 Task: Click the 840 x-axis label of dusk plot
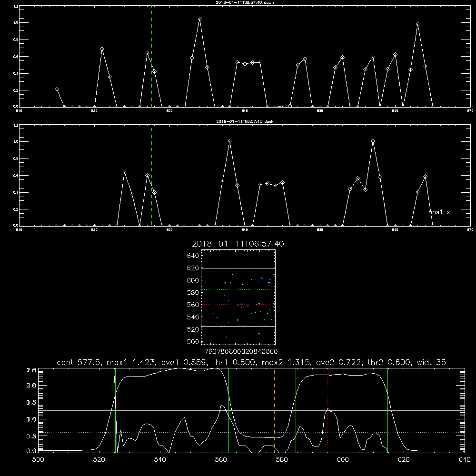245,230
